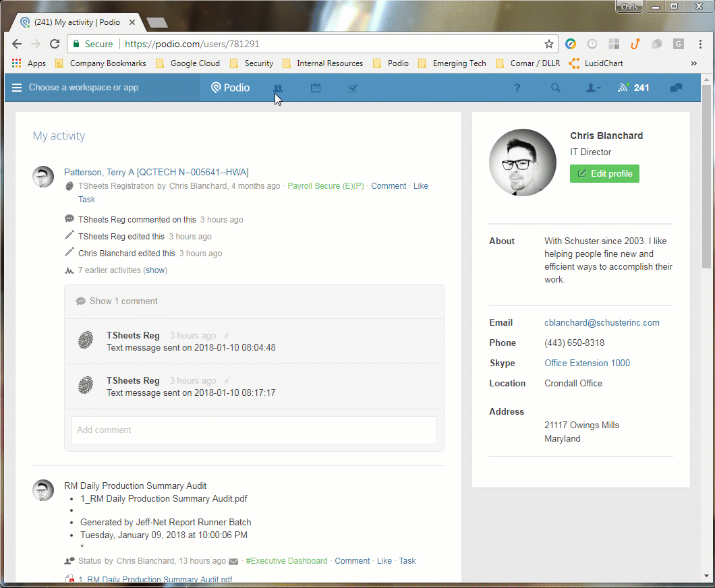
Task: Click TSheets Reg fingerprint avatar at 08:04:48 comment
Action: (86, 340)
